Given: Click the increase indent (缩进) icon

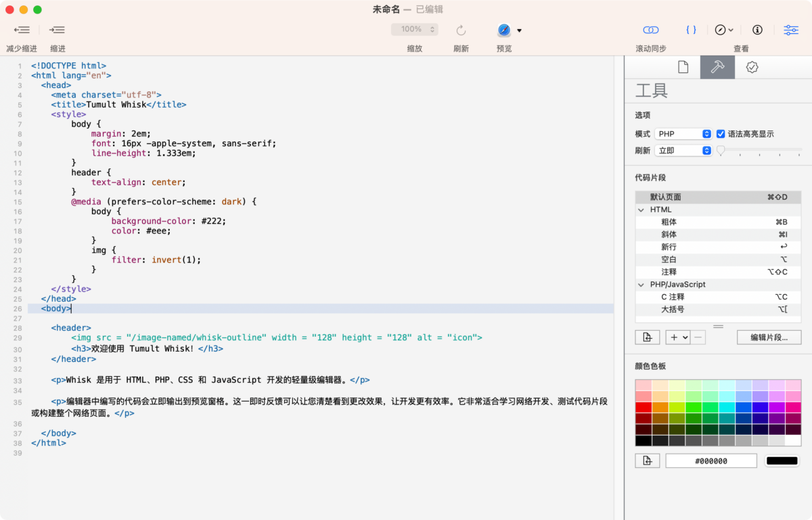Looking at the screenshot, I should point(58,30).
